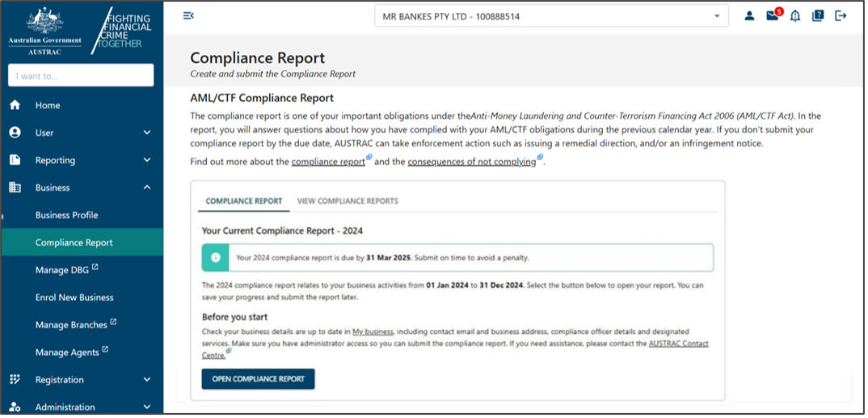Click the 'Fighting Financial Crime Together' logo
This screenshot has height=418, width=868.
(123, 31)
